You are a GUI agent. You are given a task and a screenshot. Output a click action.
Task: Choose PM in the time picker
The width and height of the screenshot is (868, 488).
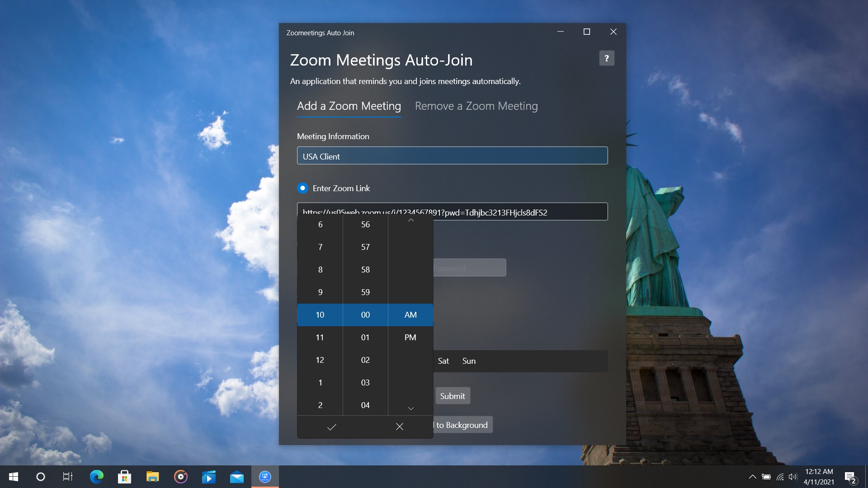pyautogui.click(x=410, y=337)
